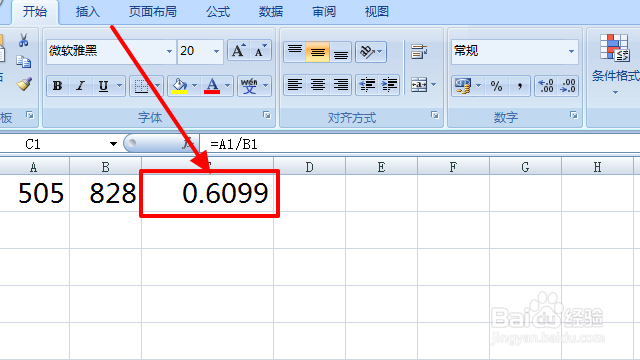Image resolution: width=640 pixels, height=360 pixels.
Task: Open underline style dropdown arrow
Action: click(x=120, y=86)
